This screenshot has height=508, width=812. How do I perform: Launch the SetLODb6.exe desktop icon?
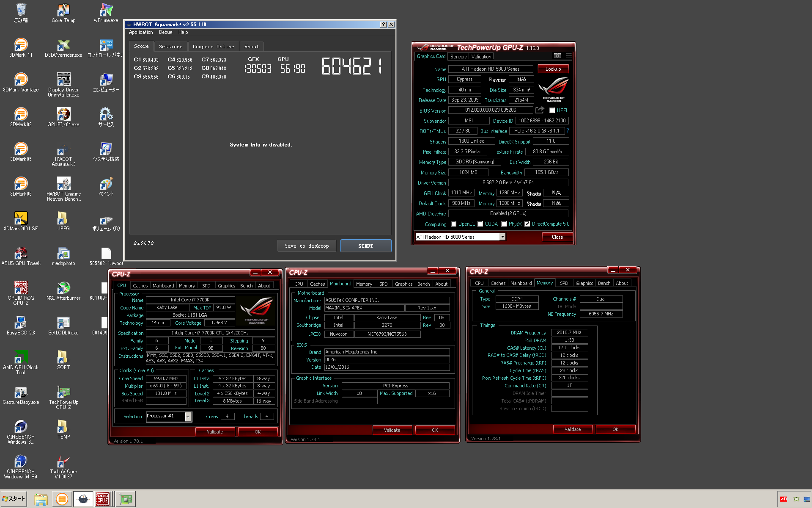pos(63,326)
